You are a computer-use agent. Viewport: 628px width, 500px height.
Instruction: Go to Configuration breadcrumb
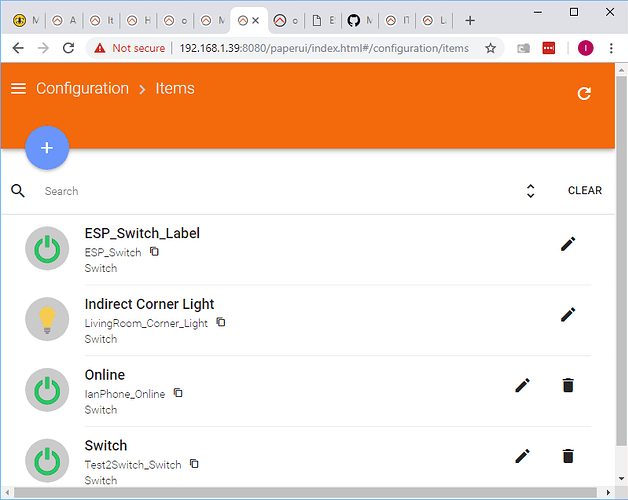(x=82, y=89)
